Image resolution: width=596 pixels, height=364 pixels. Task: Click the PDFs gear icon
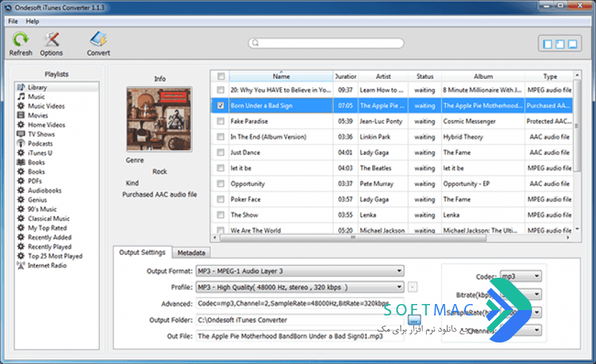click(21, 181)
